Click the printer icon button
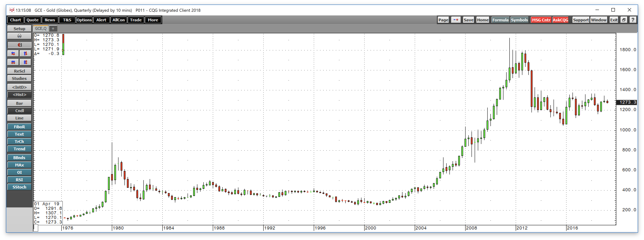The width and height of the screenshot is (644, 240). 19,36
